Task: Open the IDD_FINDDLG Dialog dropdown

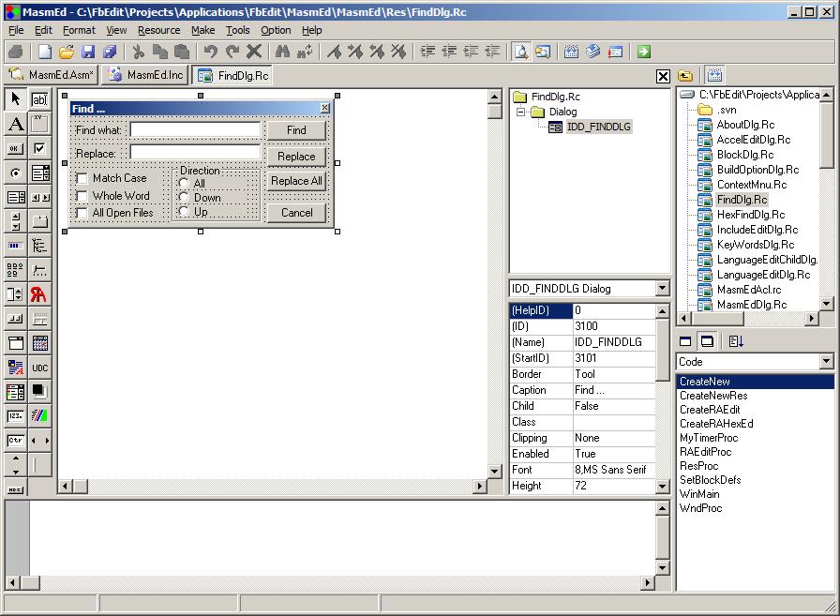Action: point(663,289)
